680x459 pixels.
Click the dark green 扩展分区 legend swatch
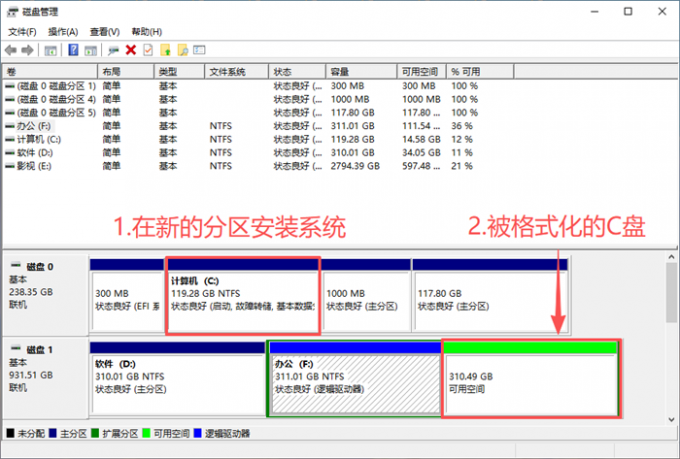point(95,433)
